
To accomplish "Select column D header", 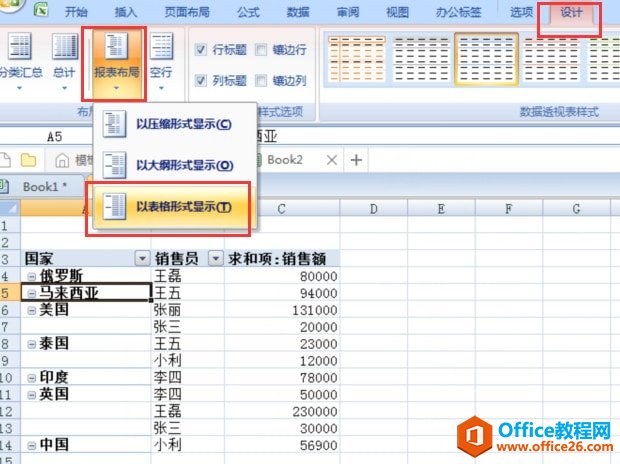I will pos(373,208).
